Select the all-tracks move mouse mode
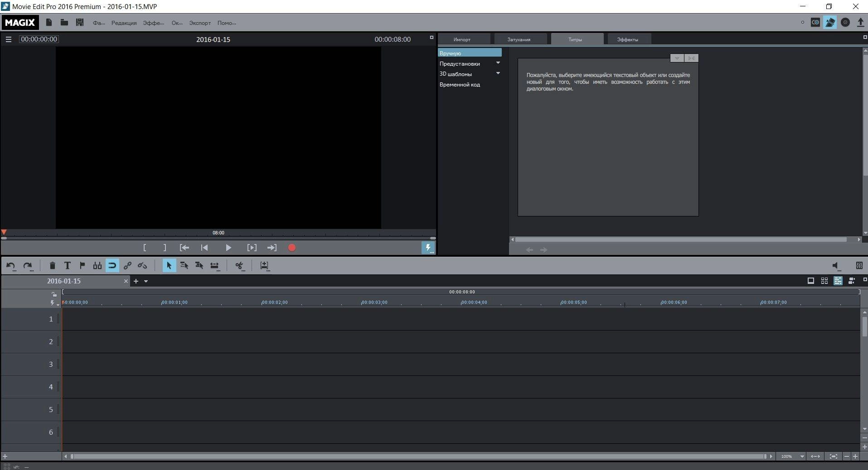This screenshot has width=868, height=470. [x=199, y=266]
